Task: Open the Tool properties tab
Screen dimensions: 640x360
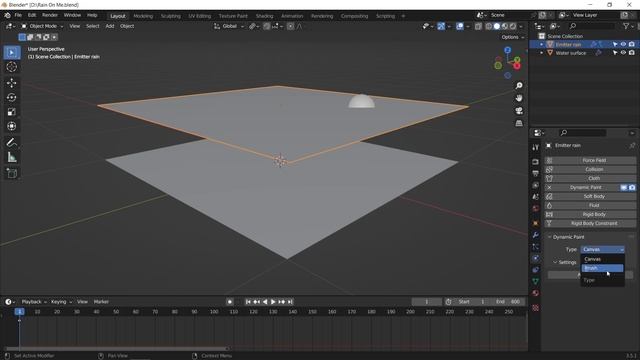Action: click(536, 148)
